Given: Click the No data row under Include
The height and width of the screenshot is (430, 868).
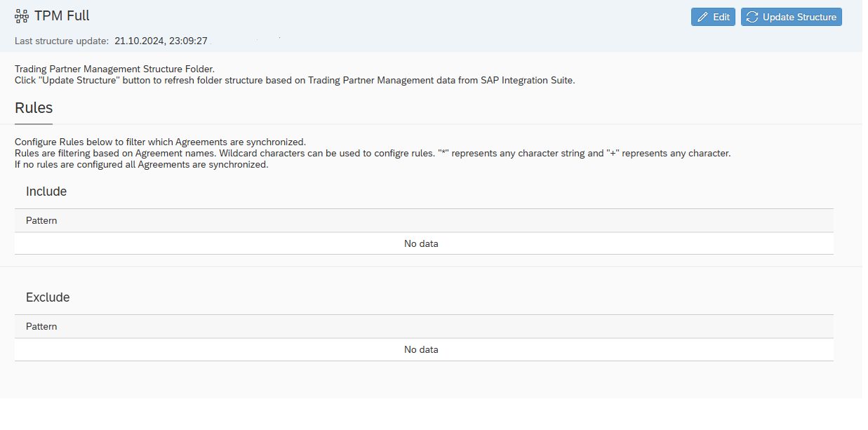Looking at the screenshot, I should point(421,243).
